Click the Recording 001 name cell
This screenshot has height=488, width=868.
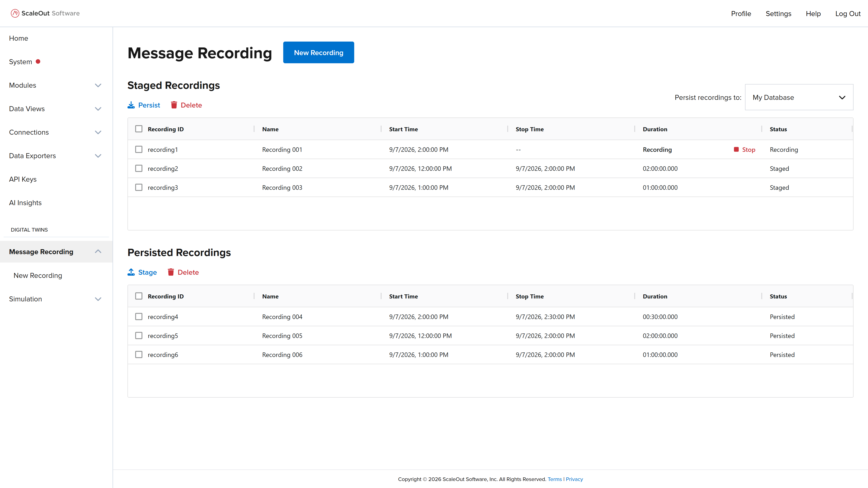[282, 150]
